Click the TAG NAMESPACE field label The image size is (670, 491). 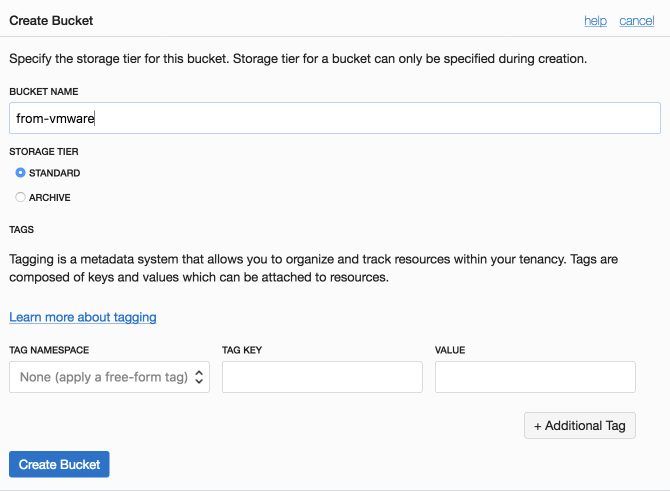[49, 350]
